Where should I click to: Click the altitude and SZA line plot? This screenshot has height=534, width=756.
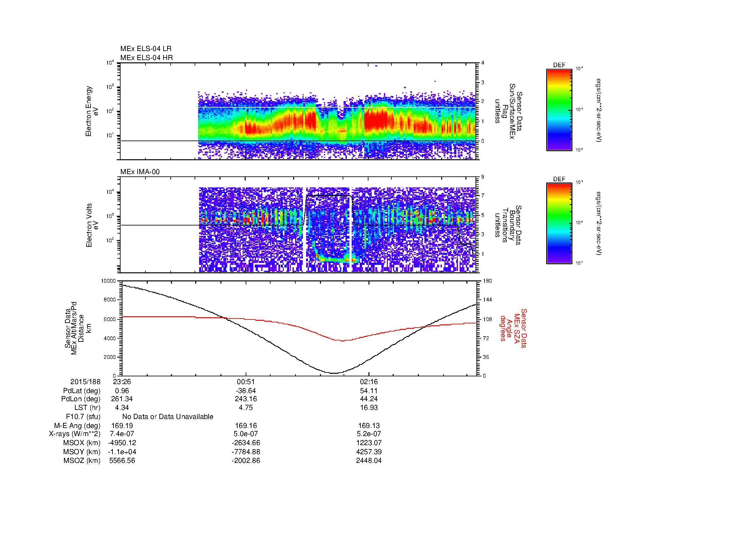[x=299, y=328]
